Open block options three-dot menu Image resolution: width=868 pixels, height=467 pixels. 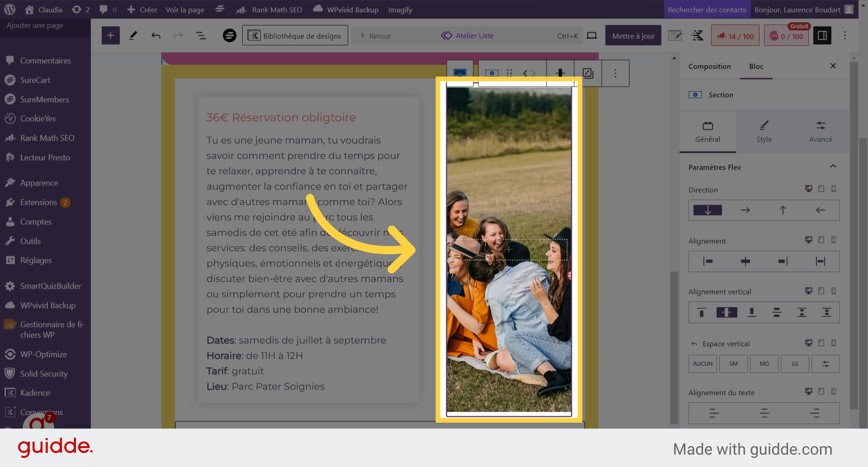tap(615, 73)
